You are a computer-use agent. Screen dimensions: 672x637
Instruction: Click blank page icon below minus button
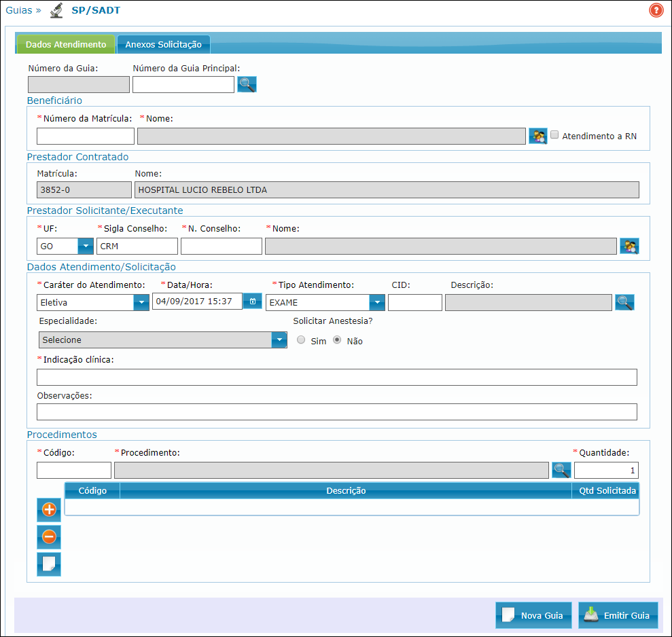(49, 564)
